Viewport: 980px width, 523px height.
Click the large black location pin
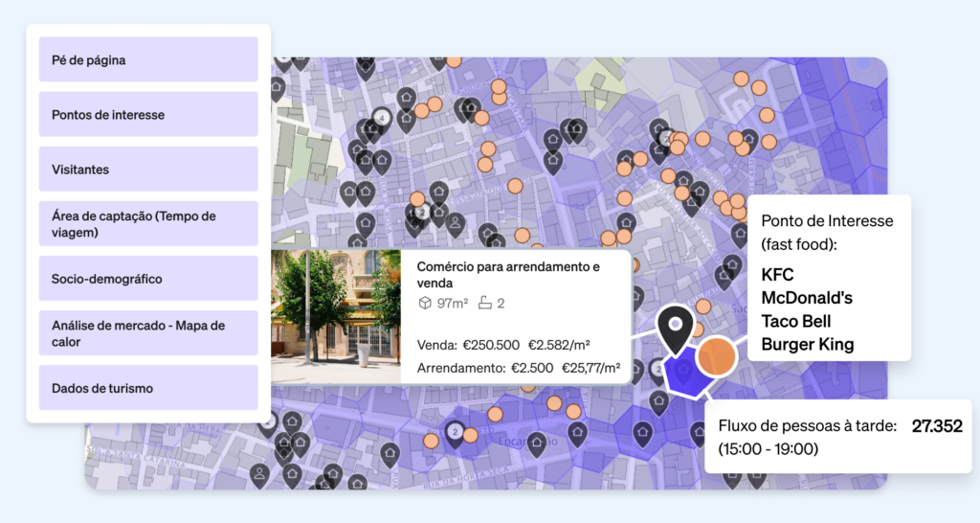(675, 330)
